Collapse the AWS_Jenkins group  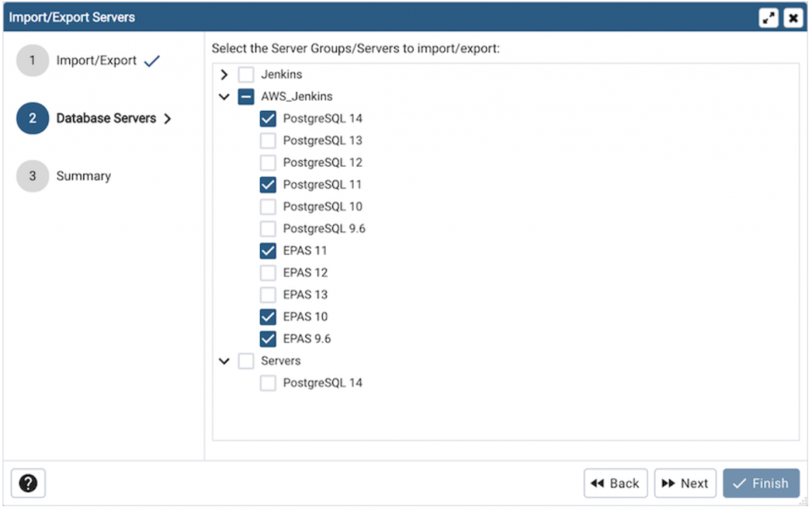click(x=224, y=96)
